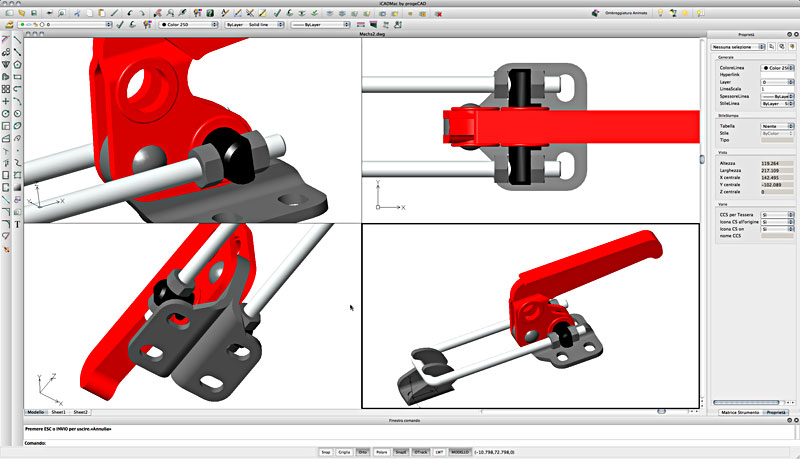Toggle Polare tracking mode
This screenshot has width=800, height=459.
pyautogui.click(x=382, y=452)
